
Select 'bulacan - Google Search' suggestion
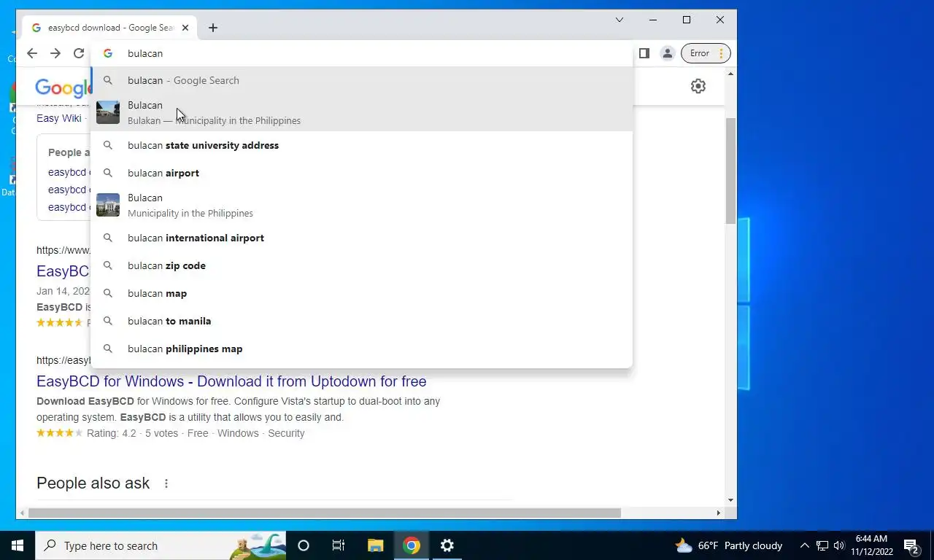click(x=362, y=80)
